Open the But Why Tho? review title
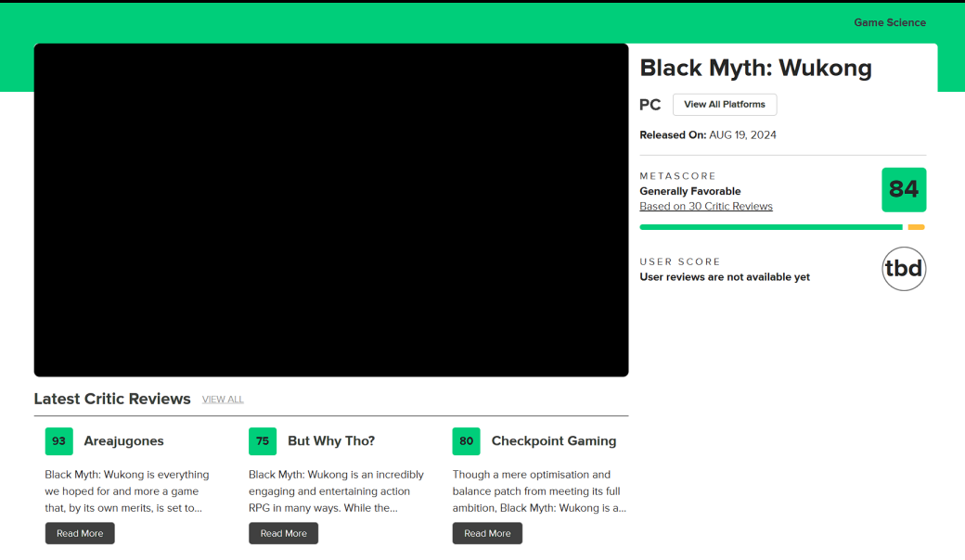This screenshot has width=965, height=560. 331,441
